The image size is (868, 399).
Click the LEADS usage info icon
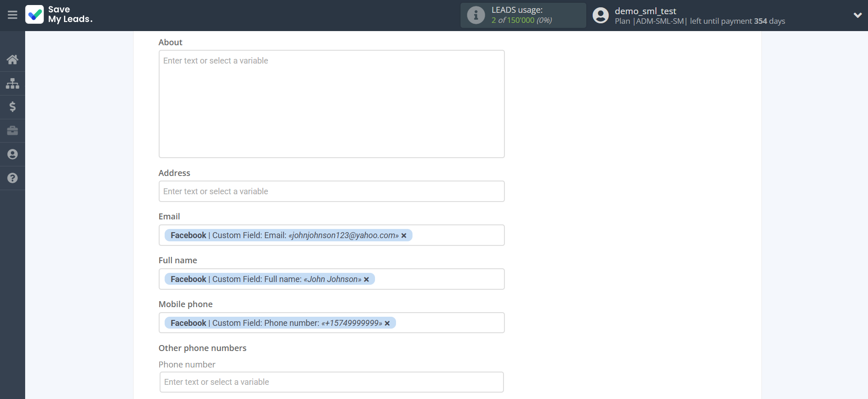(476, 15)
